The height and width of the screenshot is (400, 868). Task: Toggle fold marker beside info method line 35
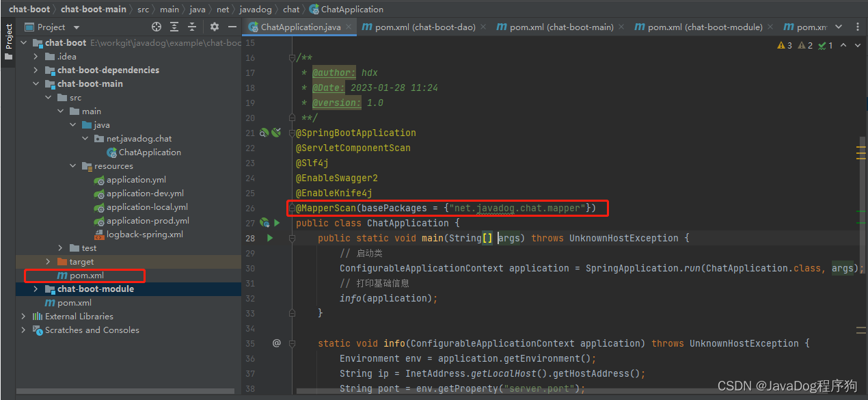(x=292, y=343)
